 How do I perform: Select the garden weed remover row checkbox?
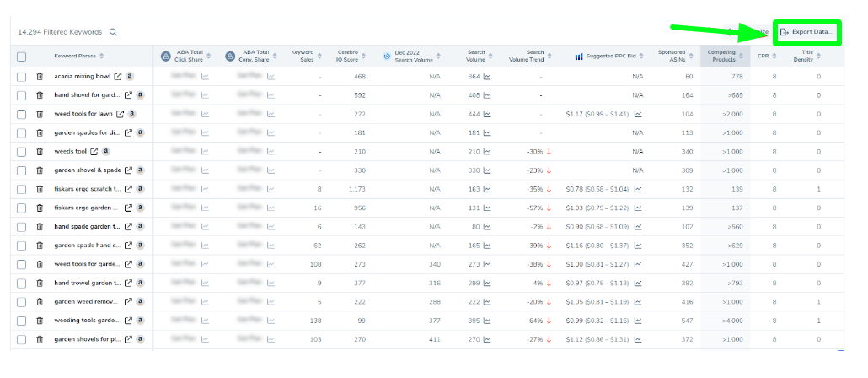[21, 302]
